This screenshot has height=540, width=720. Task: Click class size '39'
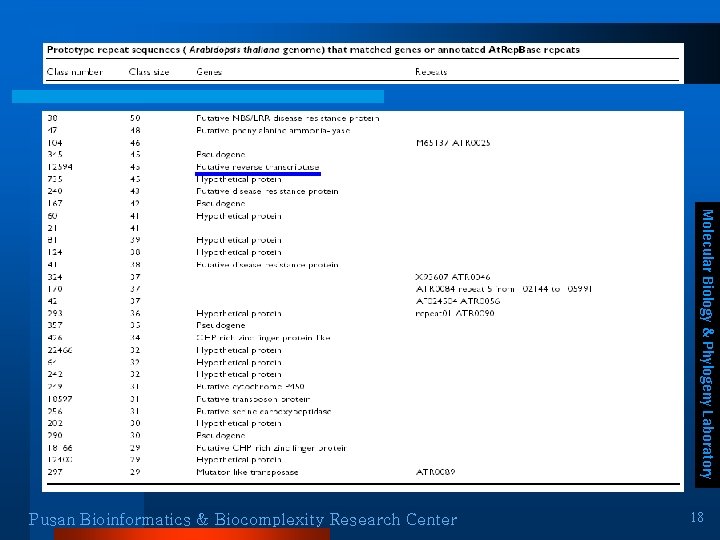point(135,240)
